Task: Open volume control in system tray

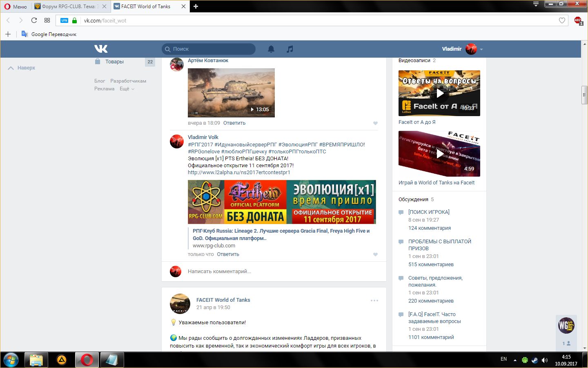Action: 545,360
